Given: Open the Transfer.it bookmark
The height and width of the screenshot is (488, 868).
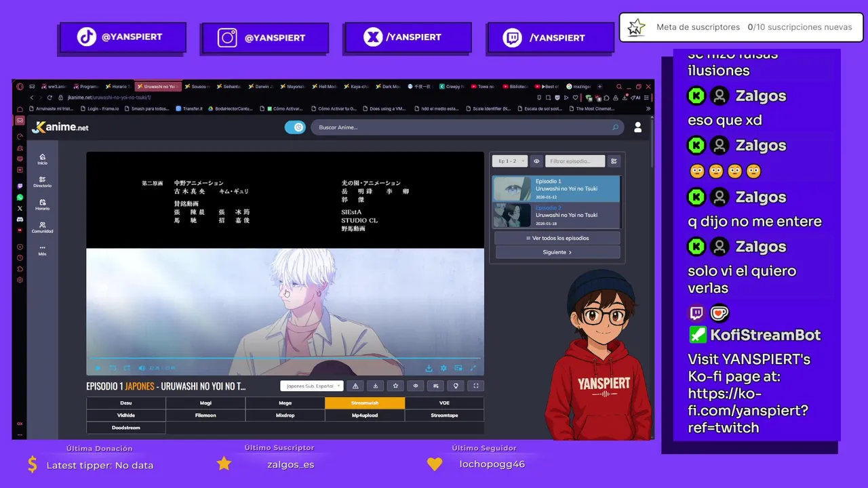Looking at the screenshot, I should [x=189, y=108].
